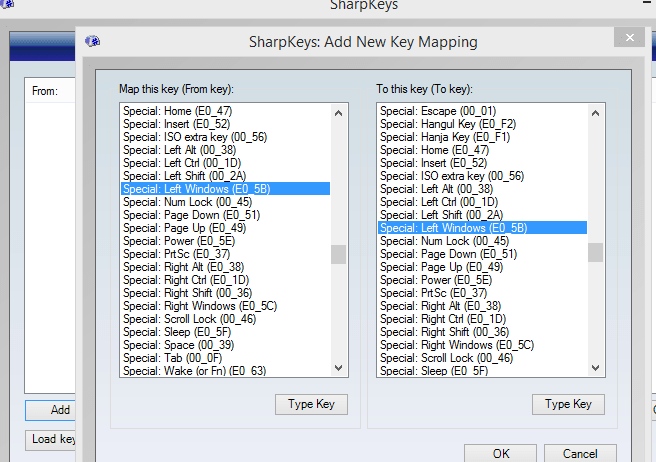Select ISO extra key in To key list
Viewport: 656px width, 462px height.
pos(482,176)
